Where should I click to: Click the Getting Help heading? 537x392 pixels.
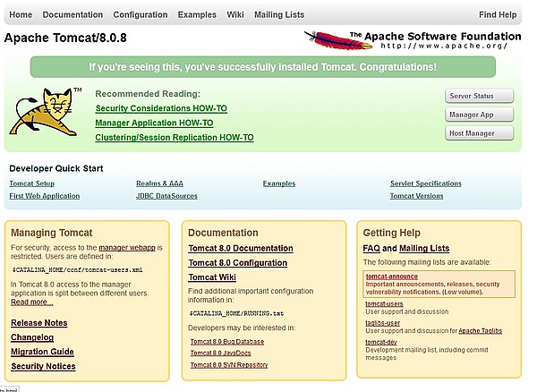391,233
